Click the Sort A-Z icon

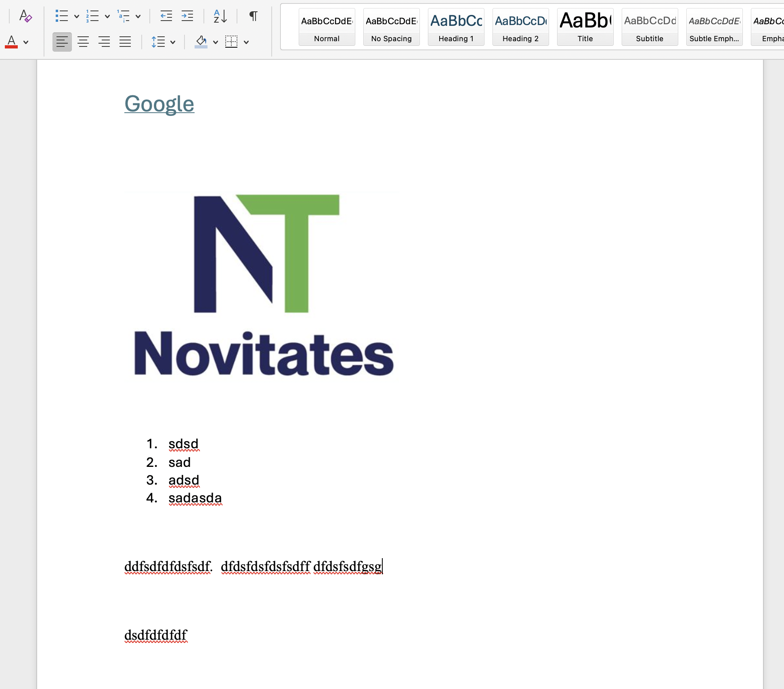[x=220, y=16]
